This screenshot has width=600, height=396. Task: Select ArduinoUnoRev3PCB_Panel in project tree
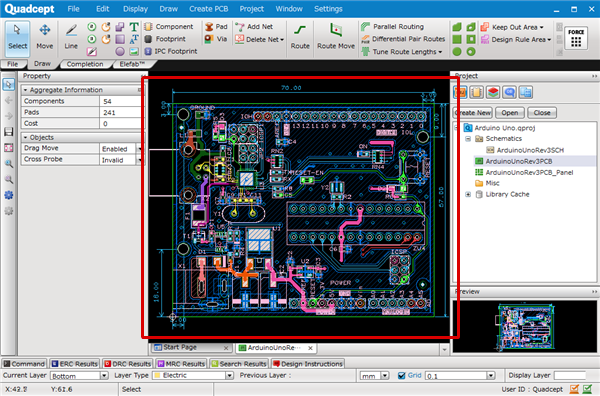pos(529,173)
